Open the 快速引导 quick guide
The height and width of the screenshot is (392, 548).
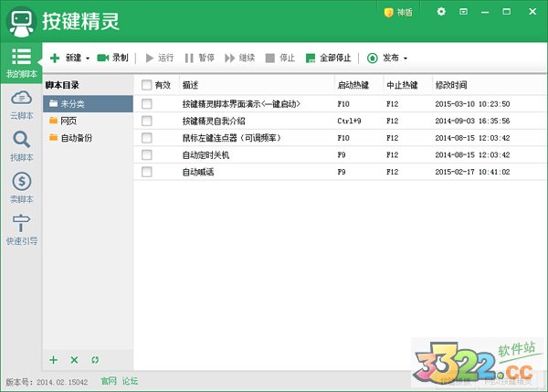tap(21, 229)
